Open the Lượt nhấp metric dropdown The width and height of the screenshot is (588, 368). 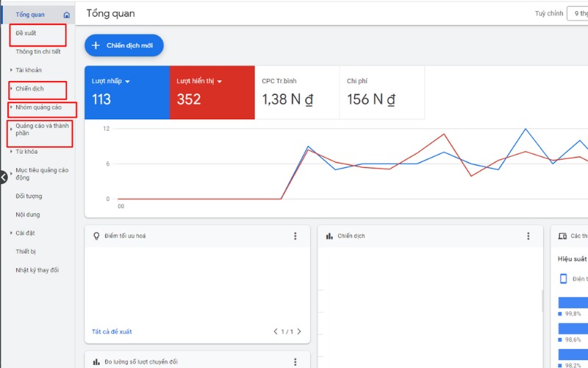[x=127, y=81]
